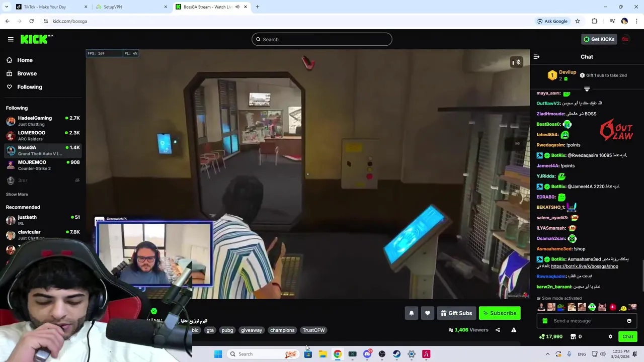Toggle stream notifications bell
This screenshot has height=362, width=644.
pyautogui.click(x=411, y=313)
